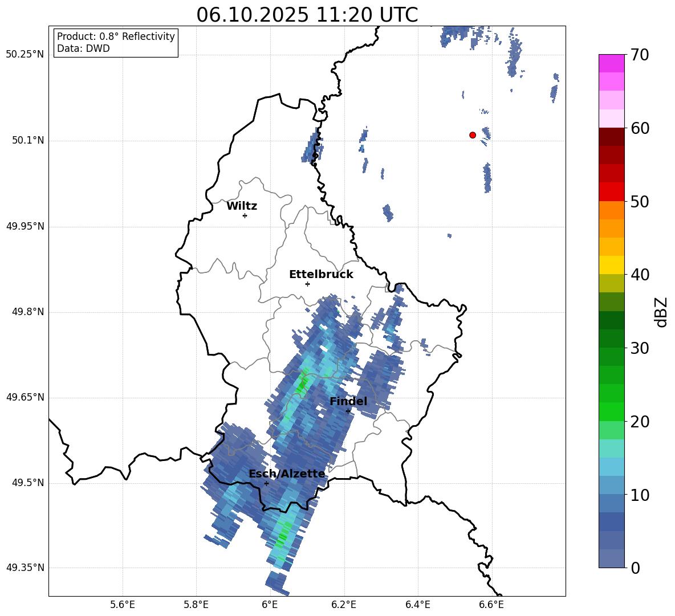
Task: Click the cross marker below Findel
Action: coord(348,411)
